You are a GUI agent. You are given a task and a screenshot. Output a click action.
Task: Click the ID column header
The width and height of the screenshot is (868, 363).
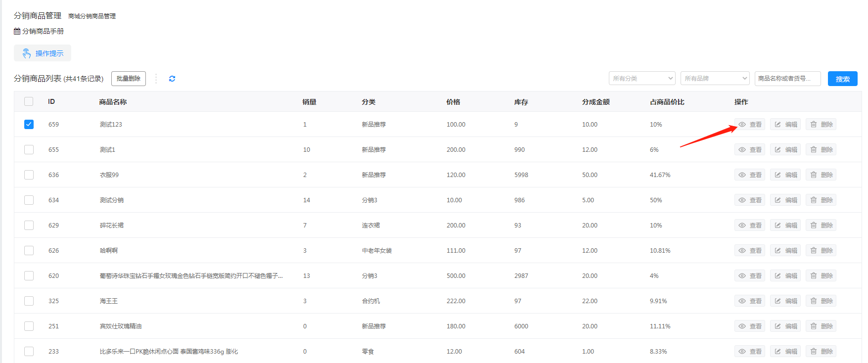pyautogui.click(x=51, y=101)
